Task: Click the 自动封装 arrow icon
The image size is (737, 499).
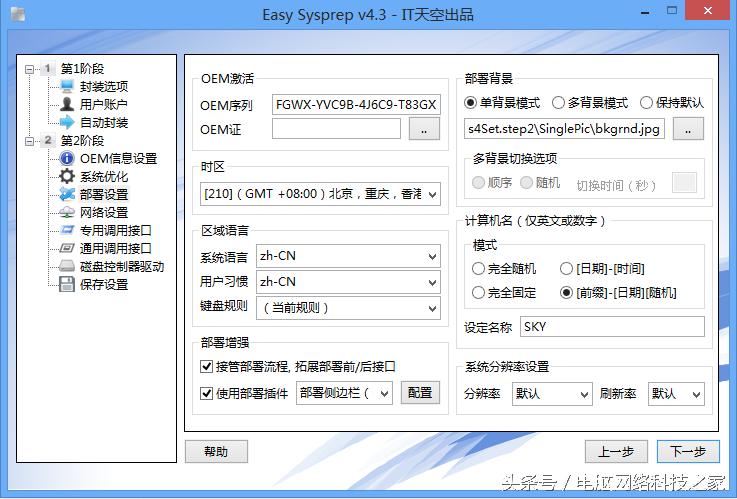Action: coord(67,122)
